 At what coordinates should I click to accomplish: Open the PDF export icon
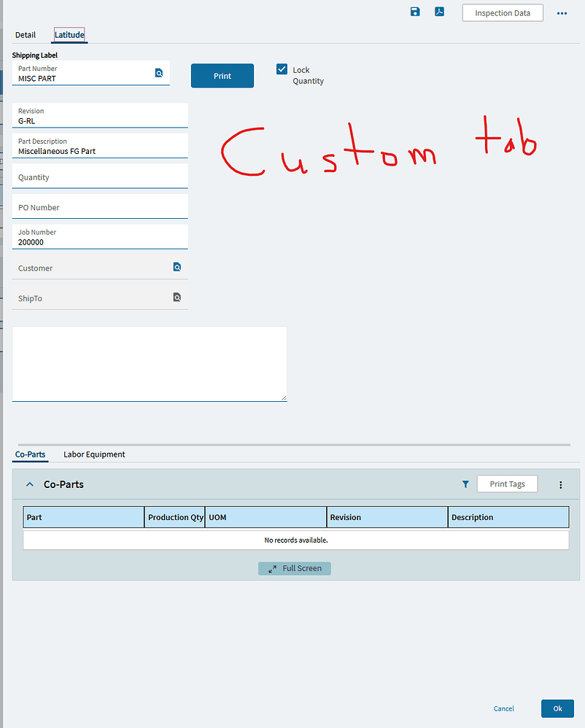439,12
